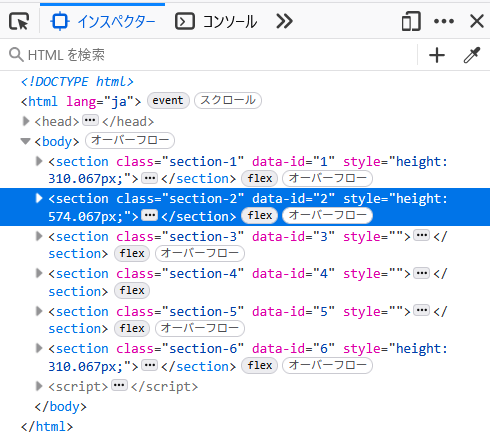The image size is (490, 440).
Task: Select data-id="3" attribute on section-3
Action: coord(293,237)
